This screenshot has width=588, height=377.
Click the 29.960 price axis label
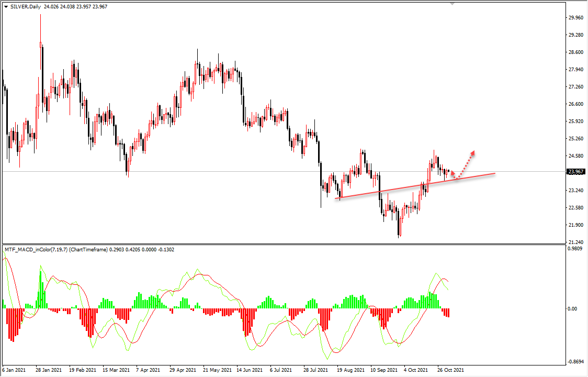[576, 18]
